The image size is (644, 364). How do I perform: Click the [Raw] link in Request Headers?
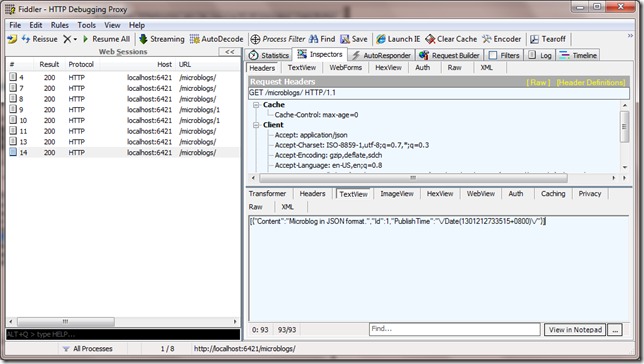pyautogui.click(x=538, y=83)
